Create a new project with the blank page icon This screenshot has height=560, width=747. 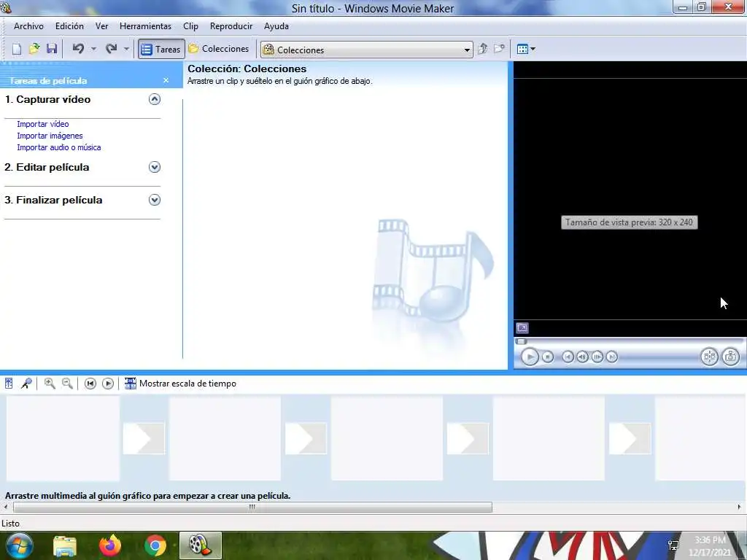(17, 49)
